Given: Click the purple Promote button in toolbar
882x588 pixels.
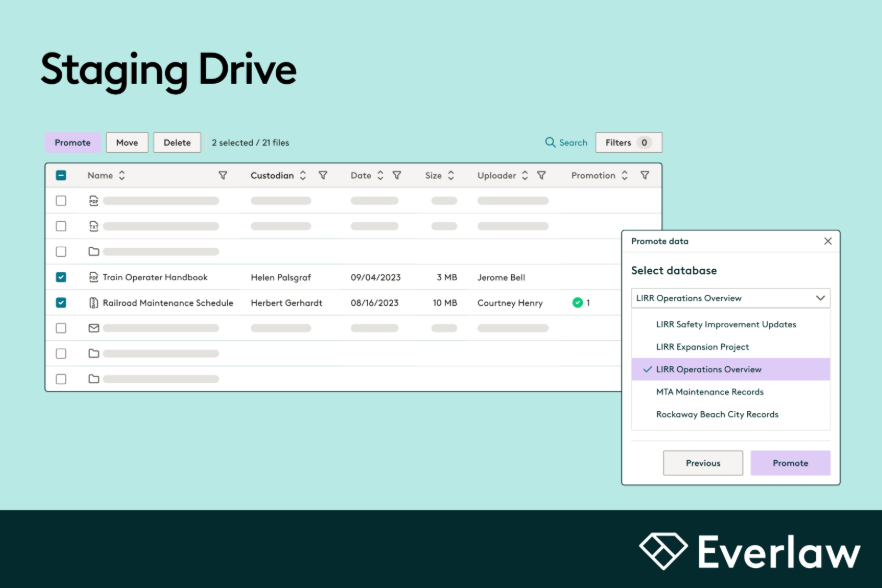Looking at the screenshot, I should pyautogui.click(x=73, y=142).
